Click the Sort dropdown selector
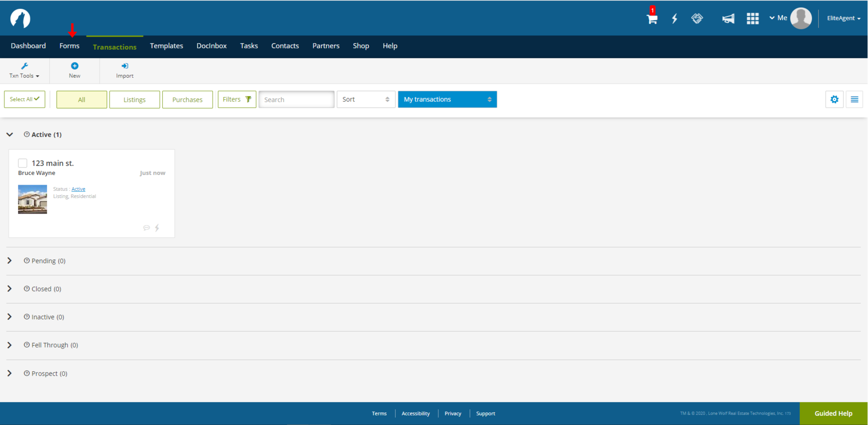 coord(365,99)
